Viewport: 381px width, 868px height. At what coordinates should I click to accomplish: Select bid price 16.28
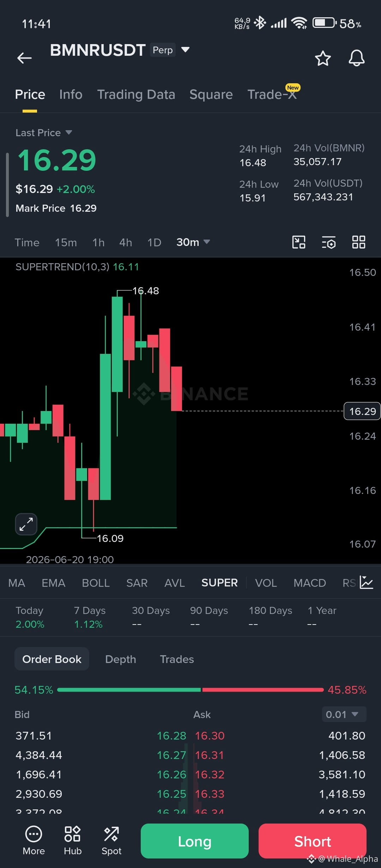tap(171, 736)
